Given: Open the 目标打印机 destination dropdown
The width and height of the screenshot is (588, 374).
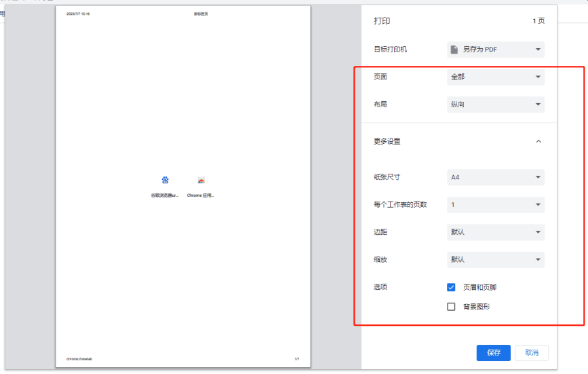Looking at the screenshot, I should pos(495,50).
